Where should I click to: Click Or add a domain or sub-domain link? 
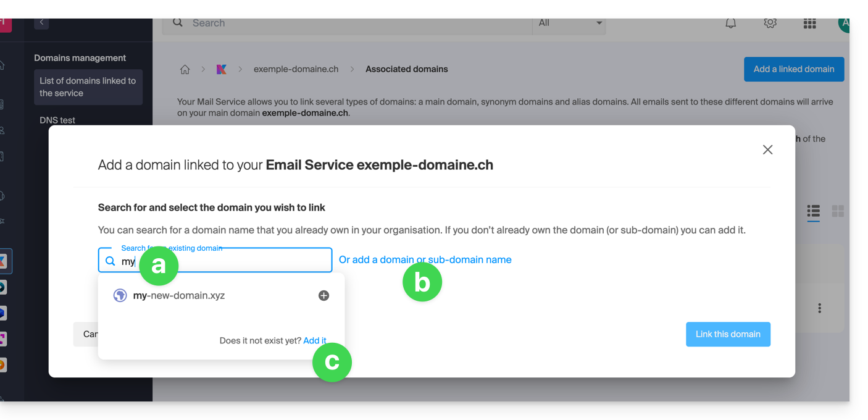click(x=425, y=259)
